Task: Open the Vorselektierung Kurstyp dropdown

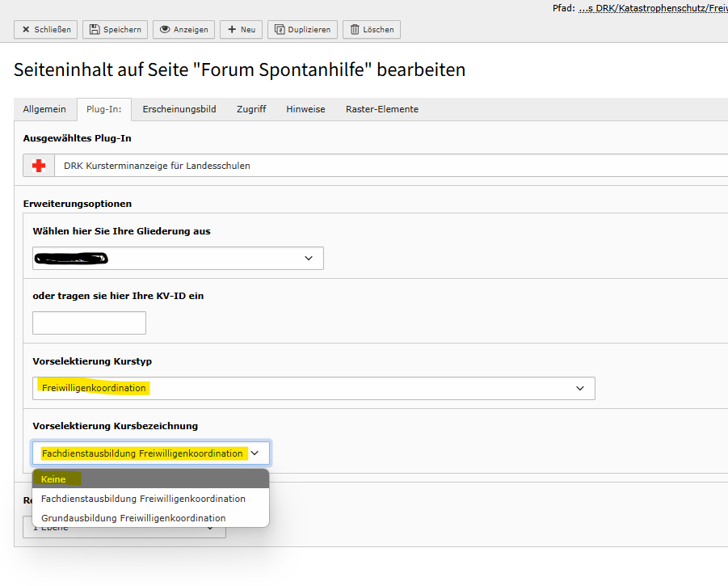Action: [x=314, y=388]
